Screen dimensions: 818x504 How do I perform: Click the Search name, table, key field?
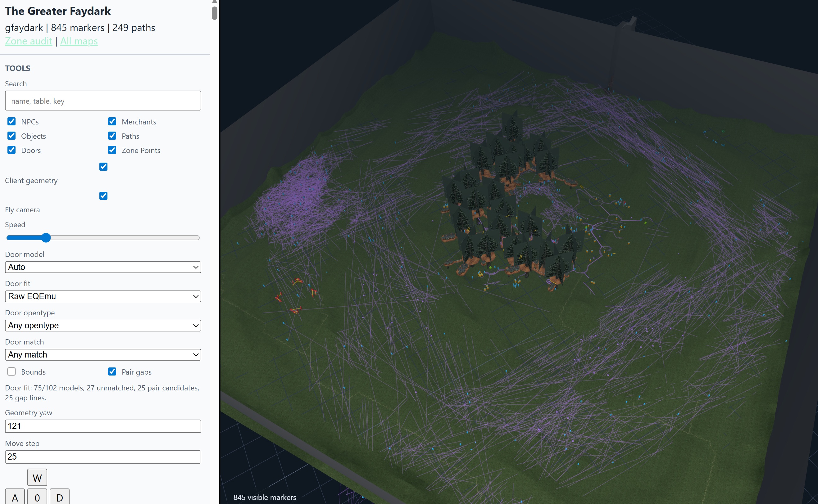[x=103, y=101]
